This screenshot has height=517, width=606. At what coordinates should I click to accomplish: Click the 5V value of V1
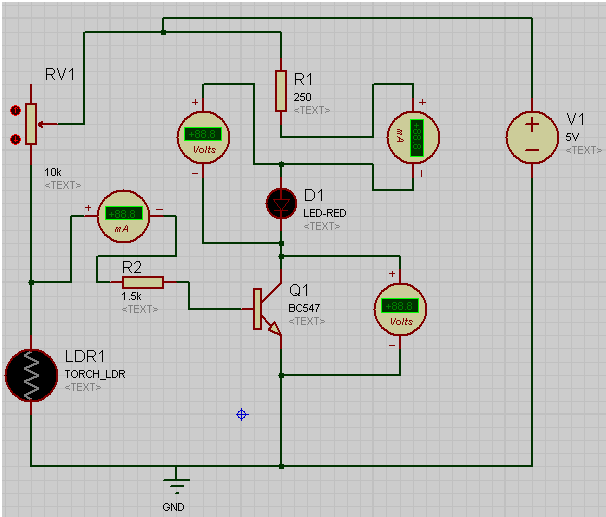pos(572,137)
